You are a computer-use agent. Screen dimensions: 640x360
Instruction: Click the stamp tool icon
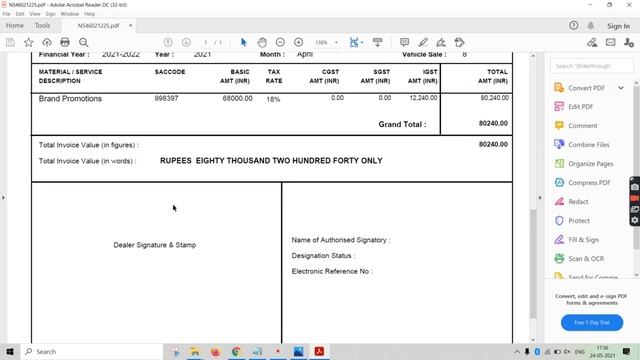pos(459,42)
